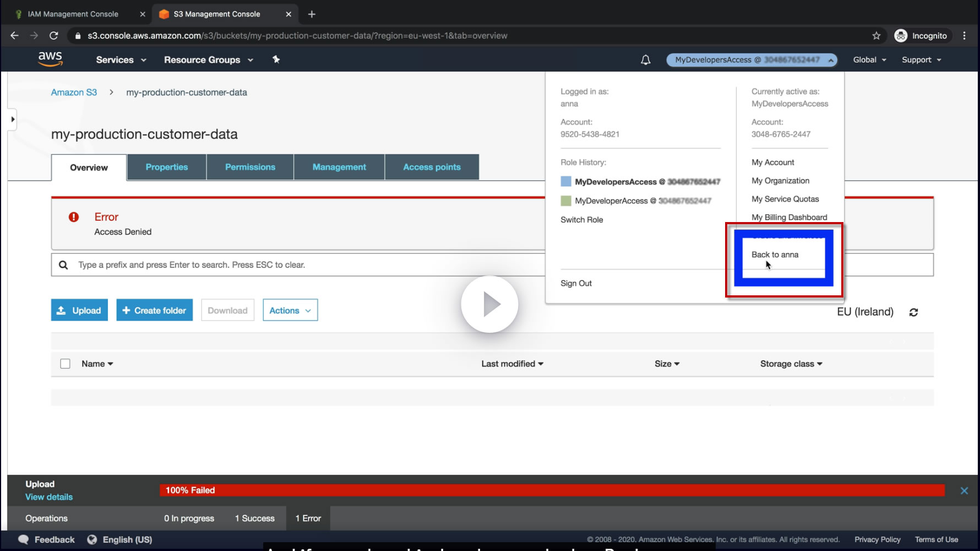Click View details for the upload
The height and width of the screenshot is (551, 980).
(x=49, y=497)
